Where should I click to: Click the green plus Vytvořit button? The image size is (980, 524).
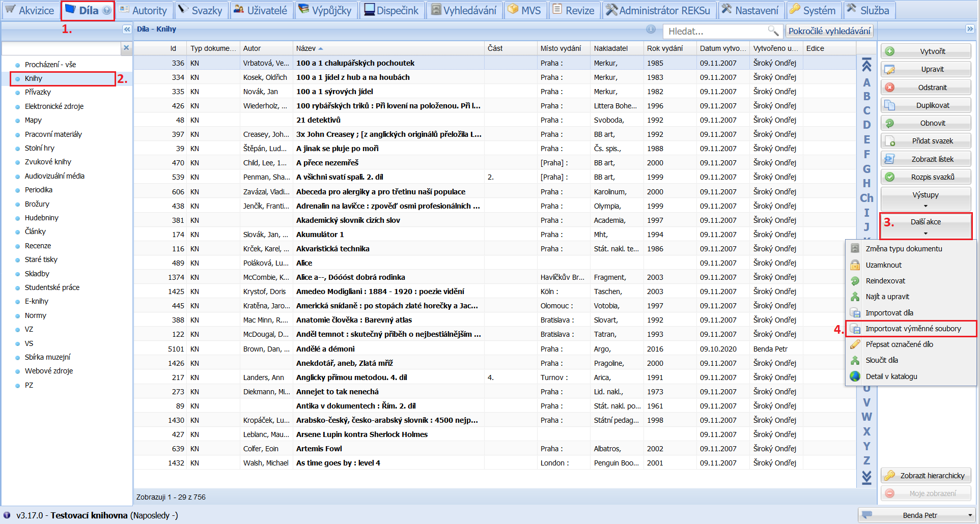[926, 51]
